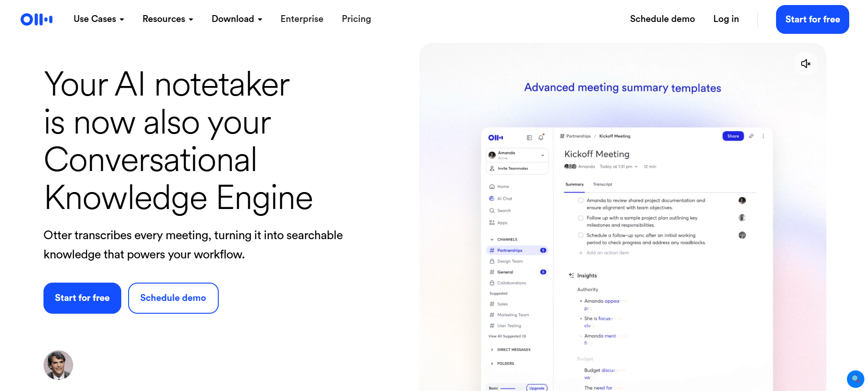The image size is (868, 391).
Task: Click the Otter logo in the navigation bar
Action: (x=37, y=19)
